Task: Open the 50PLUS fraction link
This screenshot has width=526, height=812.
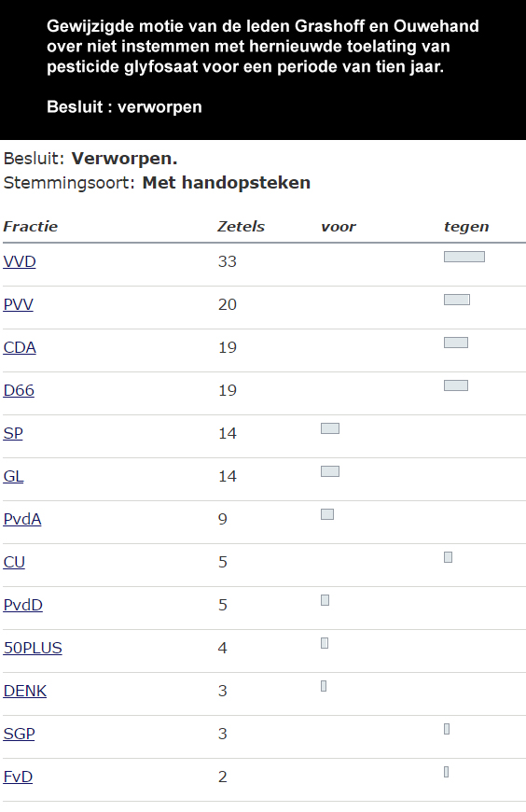Action: coord(33,649)
